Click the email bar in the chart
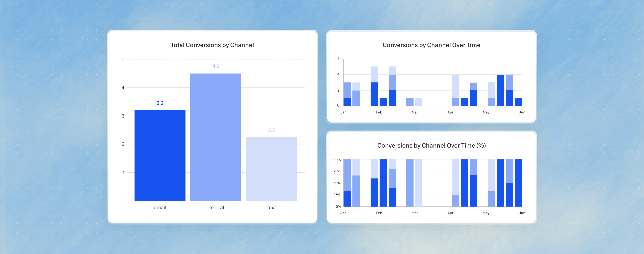The height and width of the screenshot is (254, 644). click(160, 155)
